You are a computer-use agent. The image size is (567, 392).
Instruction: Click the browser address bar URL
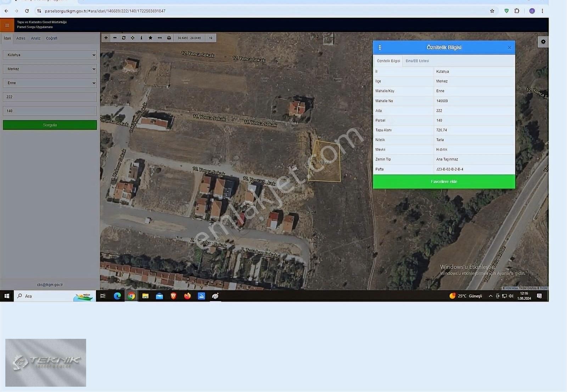(x=105, y=11)
